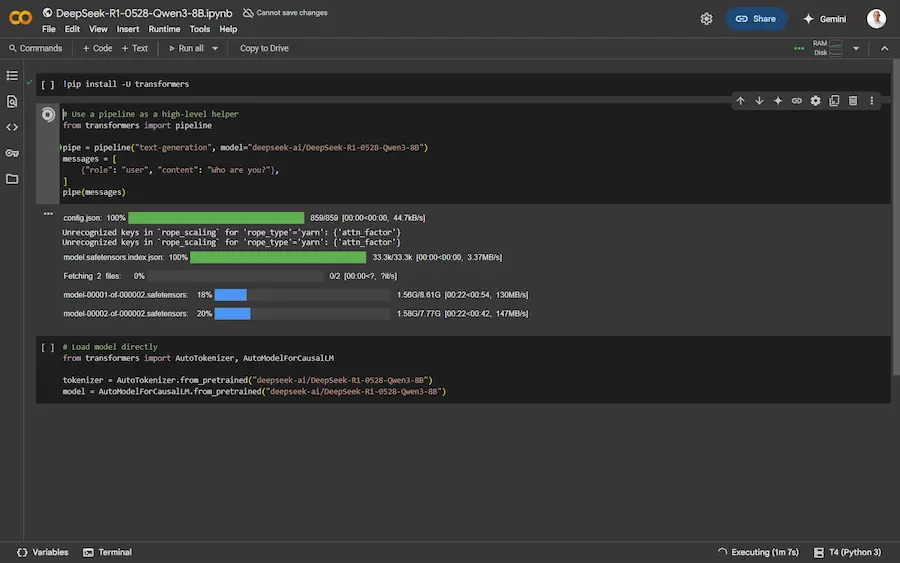Click the model-00002-of-000002 download progress bar
Screen dimensions: 900x563
tap(302, 314)
